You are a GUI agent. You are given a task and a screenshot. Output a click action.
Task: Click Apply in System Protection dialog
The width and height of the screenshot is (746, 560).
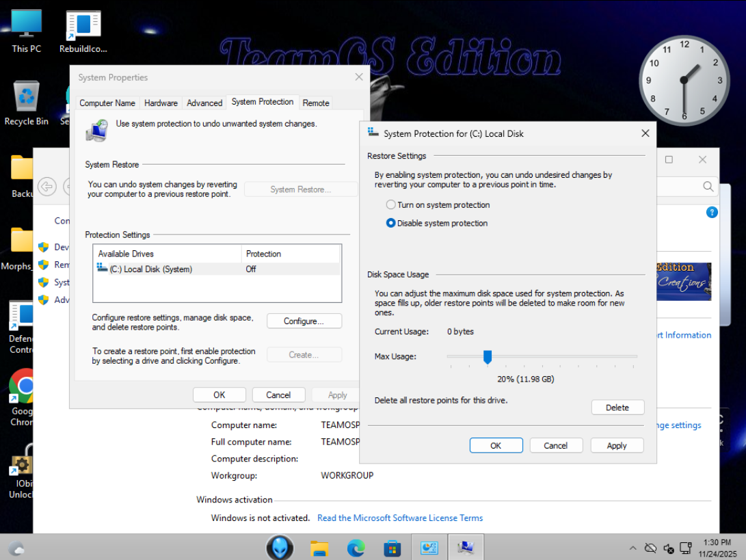617,445
